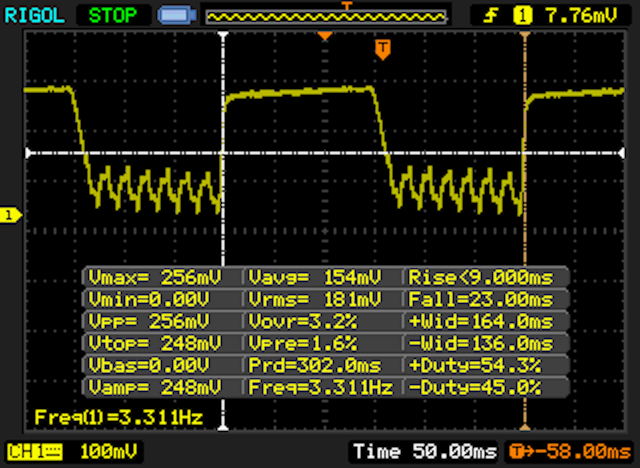Click the waveform memory overview bar
This screenshot has width=640, height=468.
click(326, 17)
